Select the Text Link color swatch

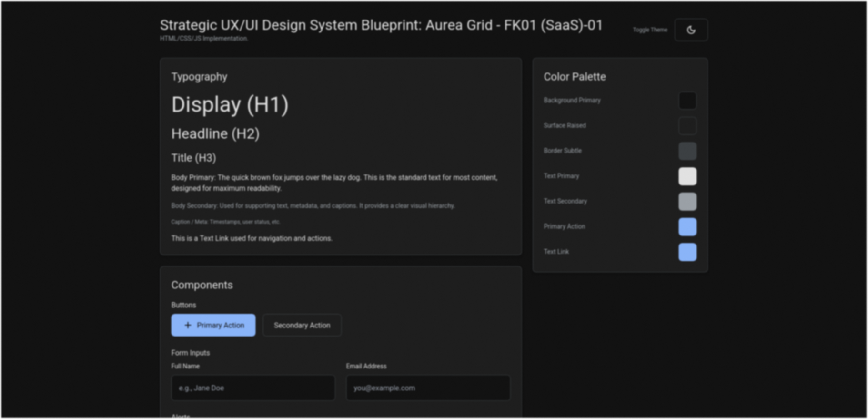coord(687,252)
